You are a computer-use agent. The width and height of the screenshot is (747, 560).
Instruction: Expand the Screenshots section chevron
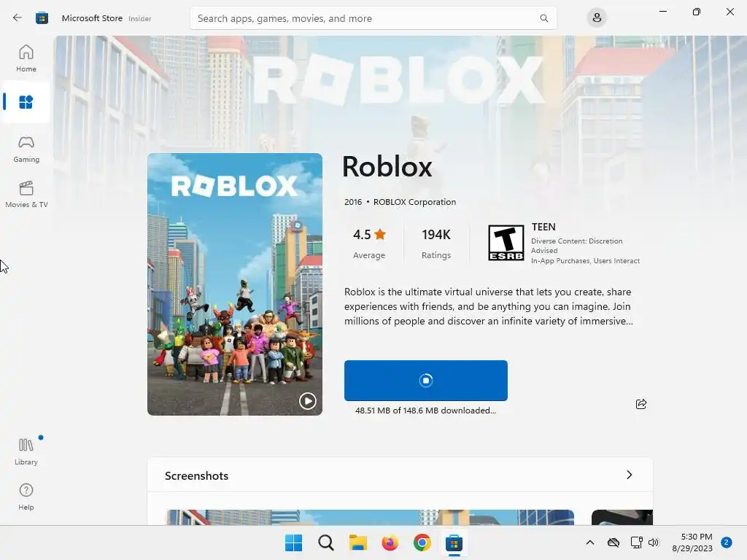tap(630, 475)
